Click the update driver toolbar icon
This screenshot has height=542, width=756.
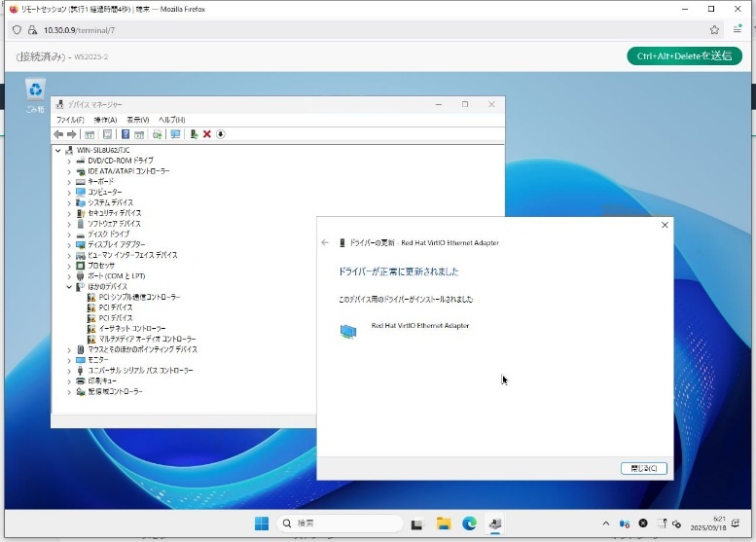(195, 134)
